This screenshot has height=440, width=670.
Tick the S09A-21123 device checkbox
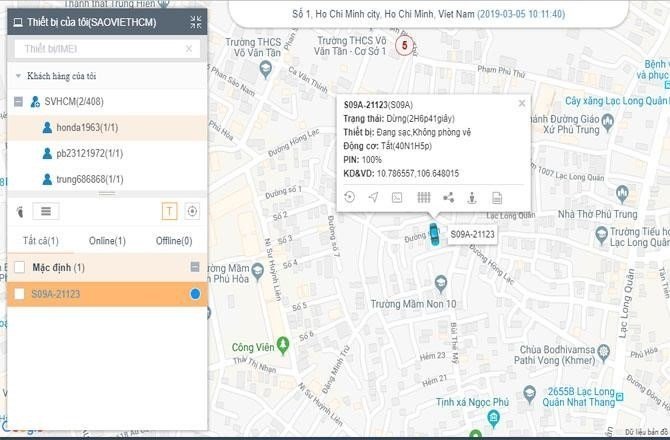[x=20, y=294]
